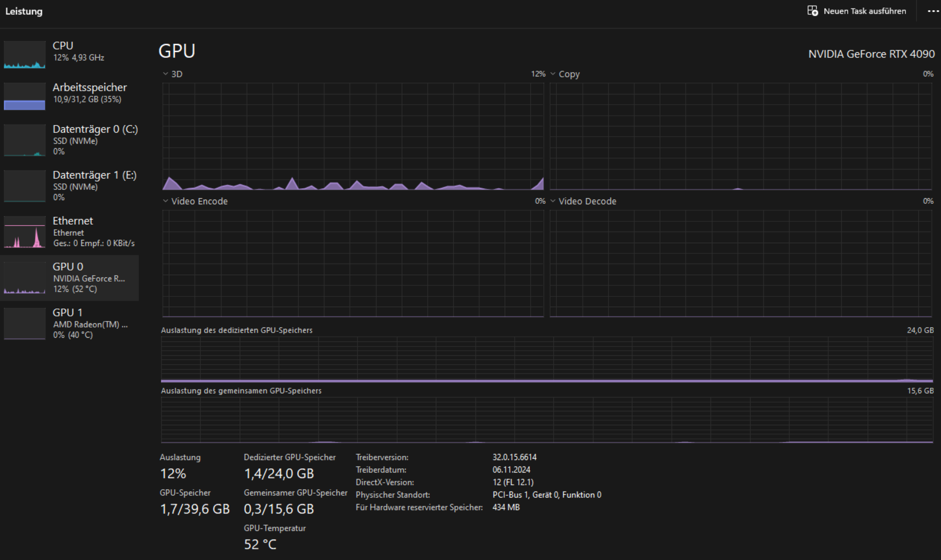Open the three-dots more options menu

pyautogui.click(x=933, y=11)
